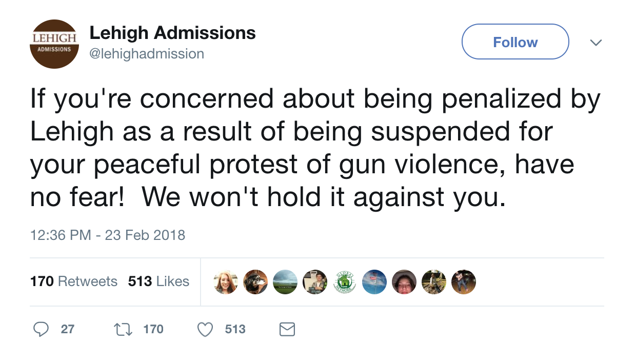Click the 12:36 PM - 23 Feb 2018 timestamp
This screenshot has height=364, width=635.
click(x=108, y=235)
